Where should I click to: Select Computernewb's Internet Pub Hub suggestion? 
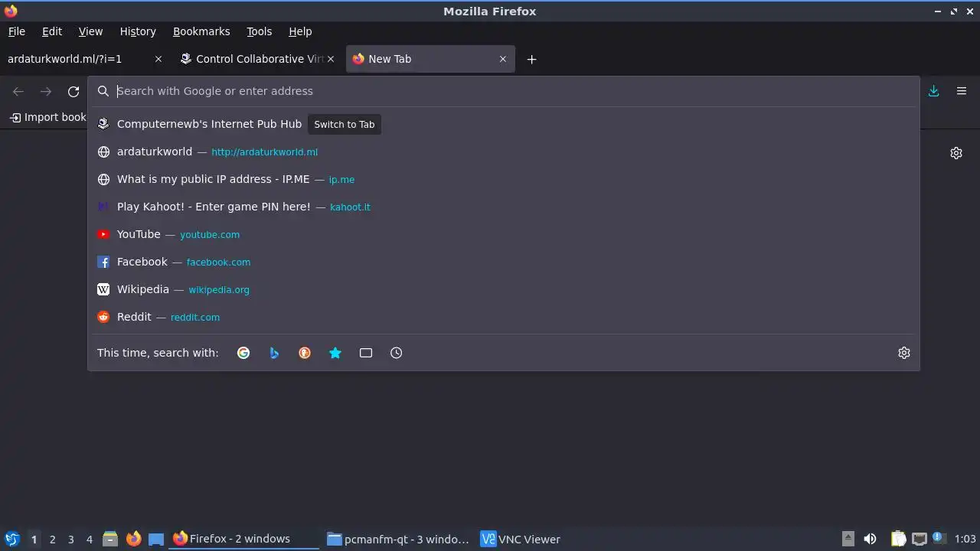click(504, 124)
